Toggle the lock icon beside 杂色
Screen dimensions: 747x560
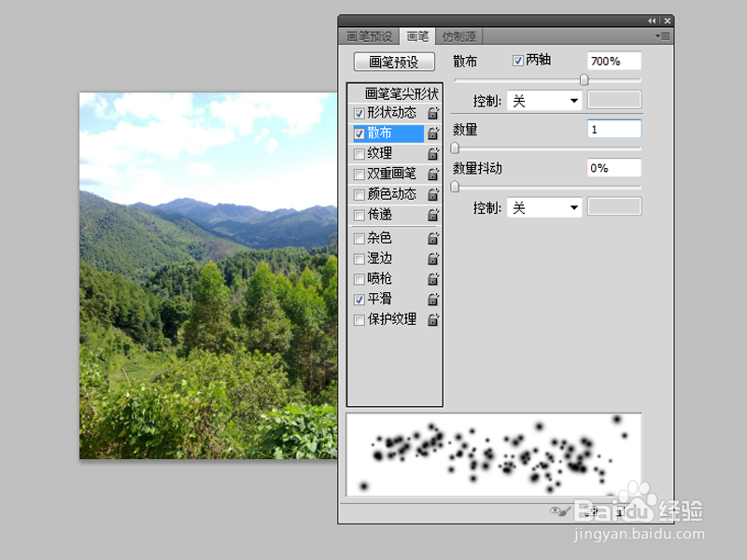[x=432, y=238]
